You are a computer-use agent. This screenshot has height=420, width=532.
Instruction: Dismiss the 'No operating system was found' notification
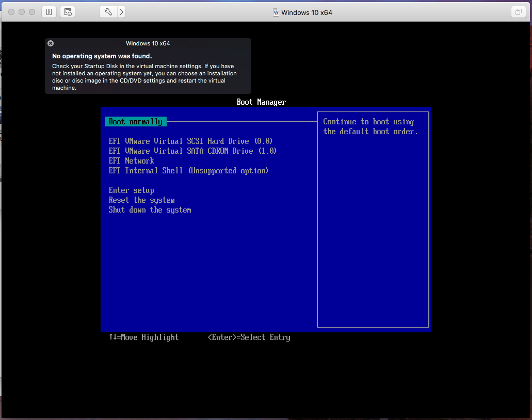pos(51,43)
